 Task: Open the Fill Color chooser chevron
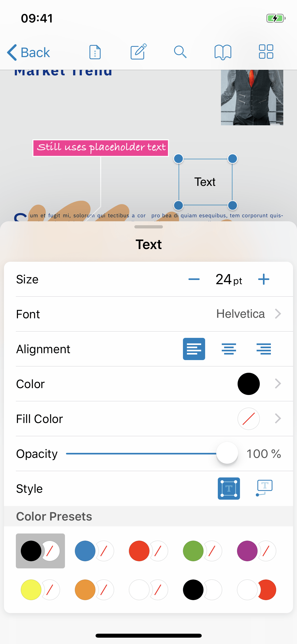278,419
